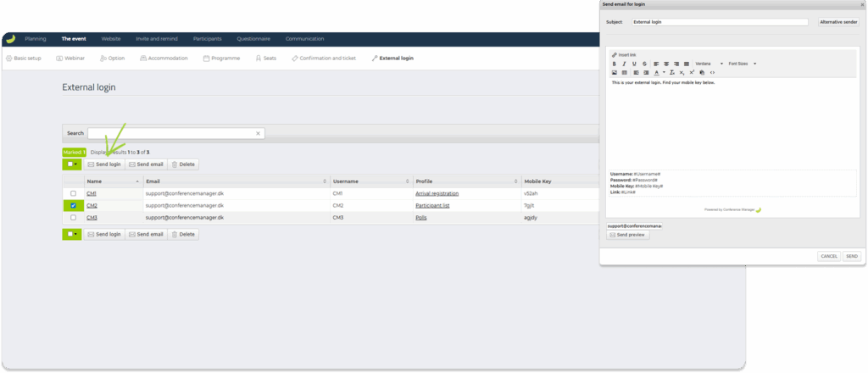Clear the search field with the X
The image size is (868, 373).
[x=259, y=133]
